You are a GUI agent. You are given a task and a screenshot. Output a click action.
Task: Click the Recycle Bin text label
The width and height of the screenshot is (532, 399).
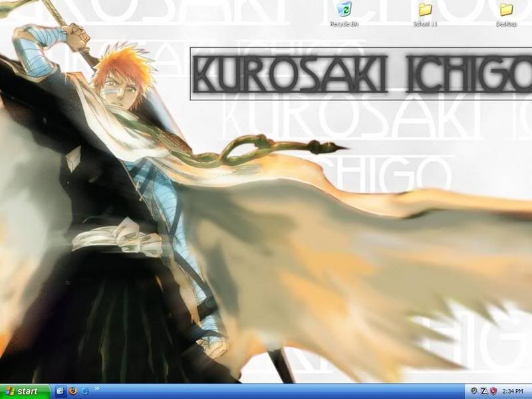click(344, 24)
